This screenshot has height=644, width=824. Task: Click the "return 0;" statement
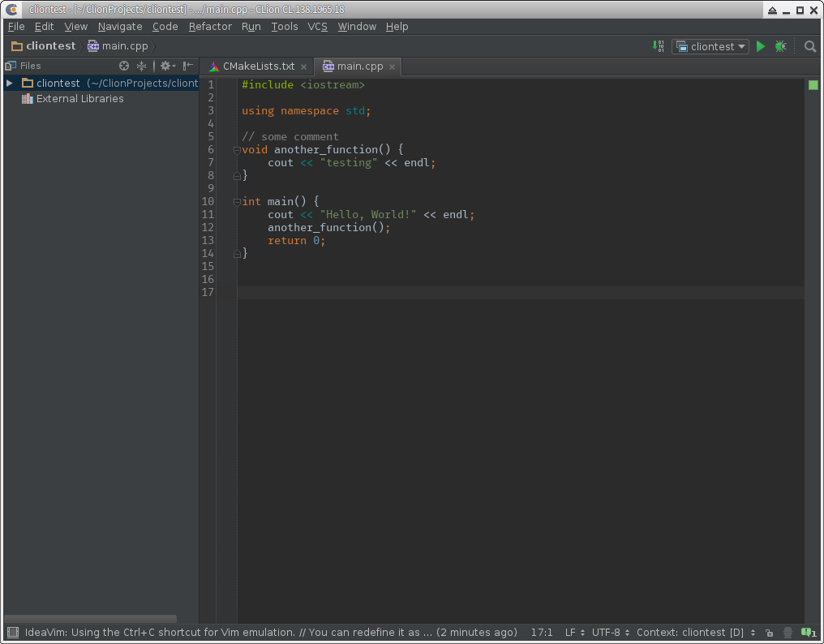(296, 241)
